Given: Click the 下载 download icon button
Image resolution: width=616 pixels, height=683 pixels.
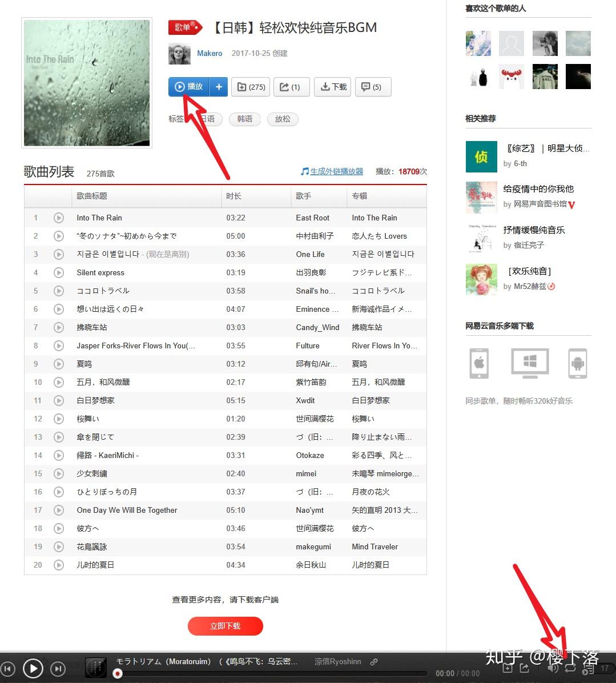Looking at the screenshot, I should pos(333,87).
